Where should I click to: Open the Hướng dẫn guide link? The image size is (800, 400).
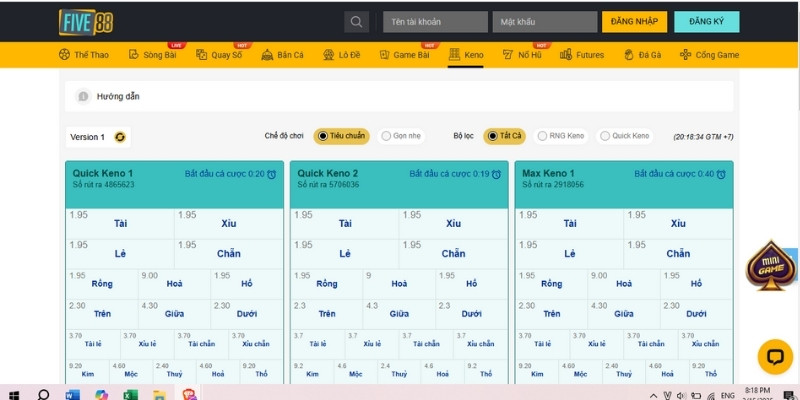click(118, 96)
